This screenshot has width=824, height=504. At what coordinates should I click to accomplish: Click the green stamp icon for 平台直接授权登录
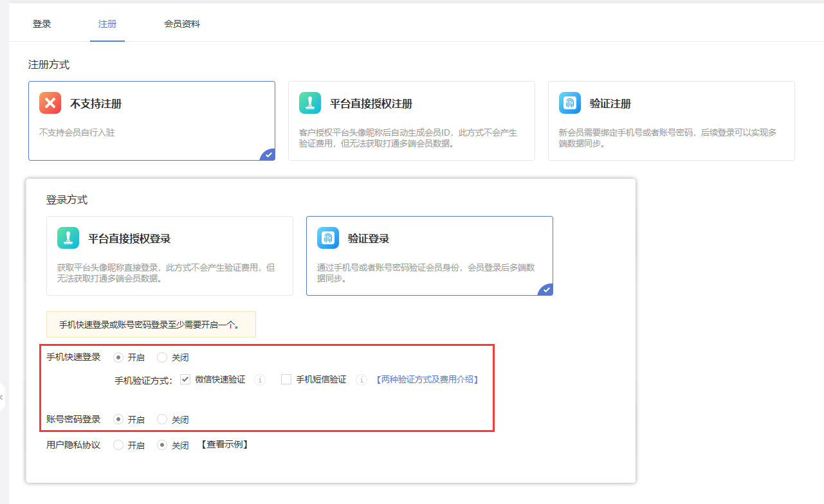pyautogui.click(x=68, y=238)
